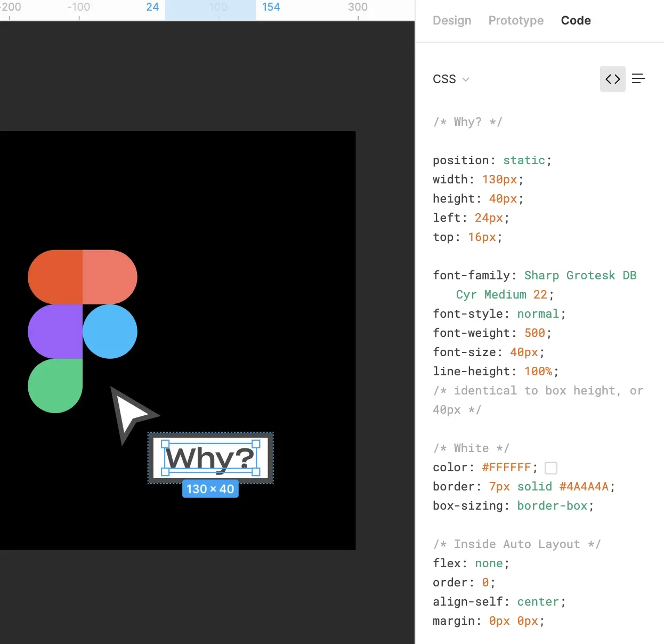Click the "/* Inside Auto Layout */" comment
The height and width of the screenshot is (644, 664).
click(x=517, y=544)
